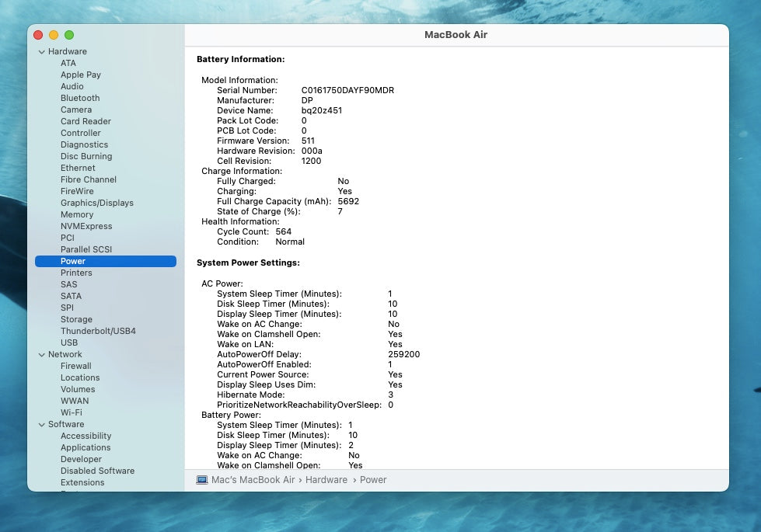This screenshot has height=532, width=761.
Task: Select Thunderbolt/USB4 in the sidebar
Action: 98,331
